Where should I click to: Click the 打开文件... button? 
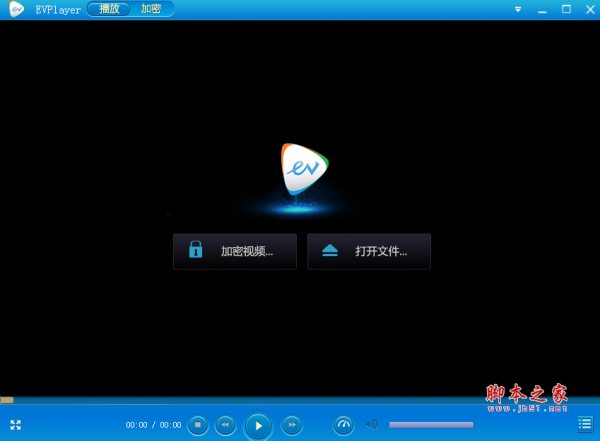(369, 252)
